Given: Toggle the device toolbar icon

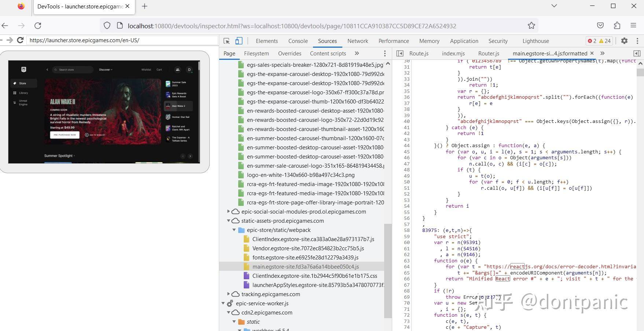Looking at the screenshot, I should coord(239,41).
